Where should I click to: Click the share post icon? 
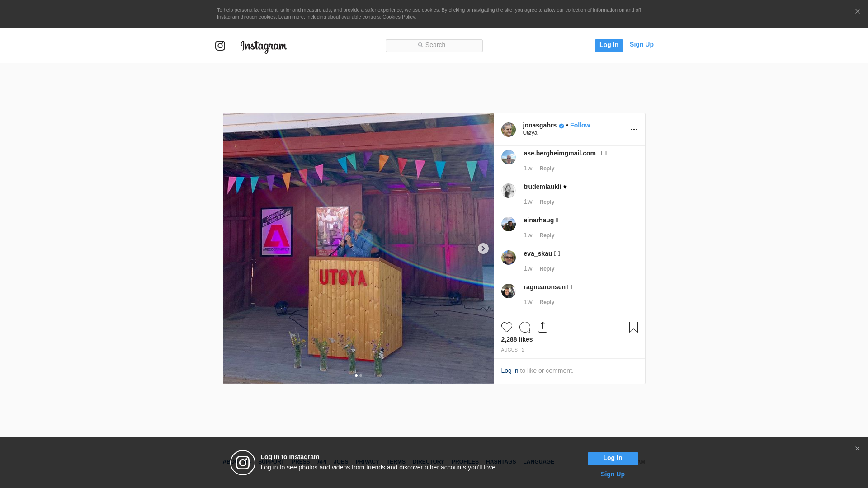pyautogui.click(x=542, y=327)
